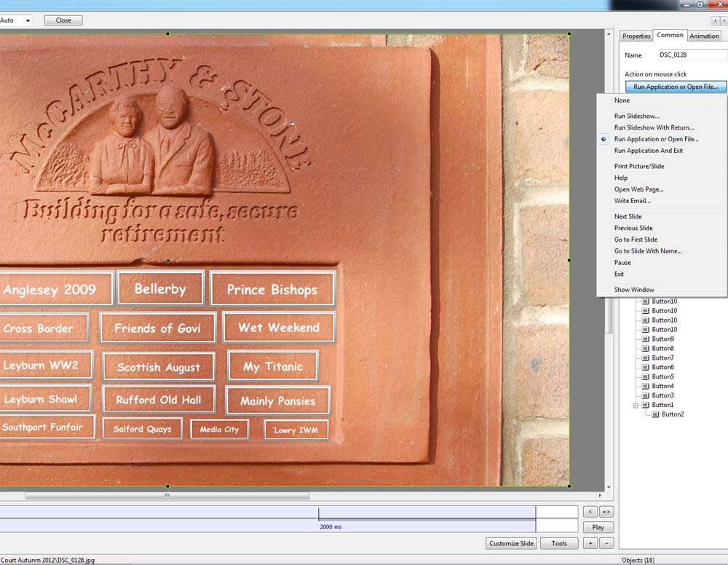Click the 2000 ms timeline marker
Viewport: 728px width, 565px height.
coord(330,527)
